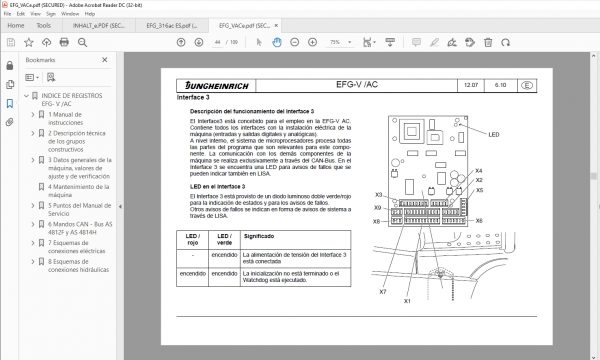Click the upload to cloud icon
This screenshot has width=600, height=360.
point(46,42)
